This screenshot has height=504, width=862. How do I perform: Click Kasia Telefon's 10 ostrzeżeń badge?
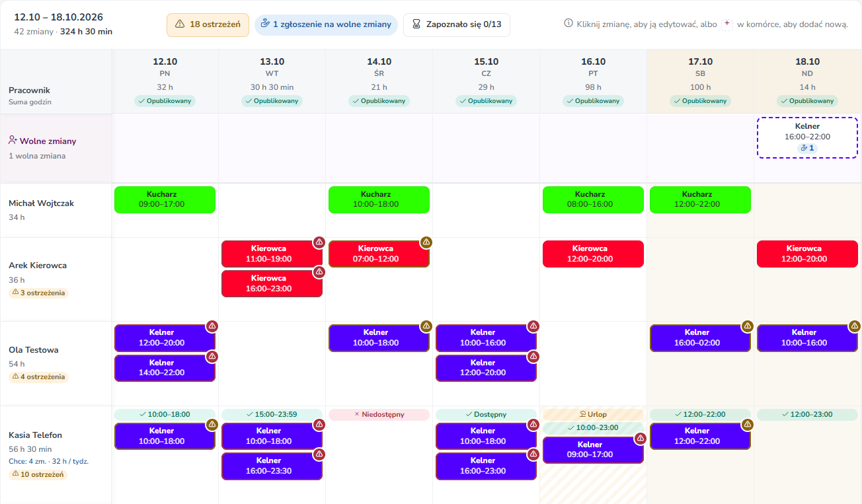38,474
